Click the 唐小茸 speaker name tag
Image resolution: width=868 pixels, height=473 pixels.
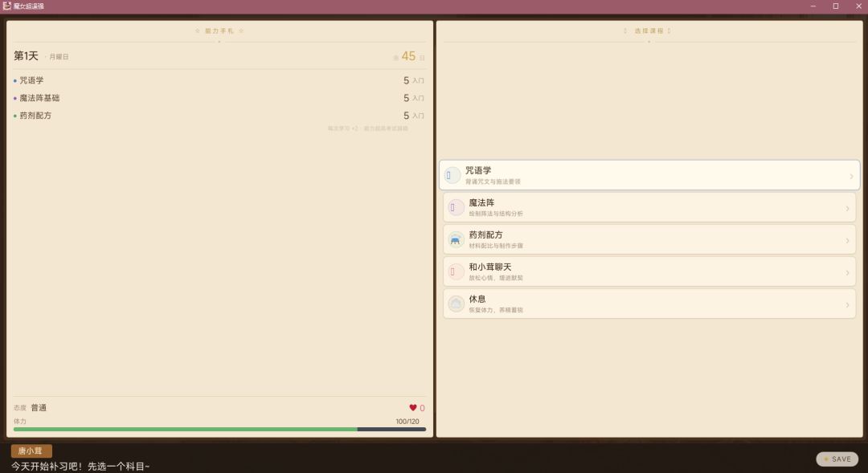tap(31, 451)
